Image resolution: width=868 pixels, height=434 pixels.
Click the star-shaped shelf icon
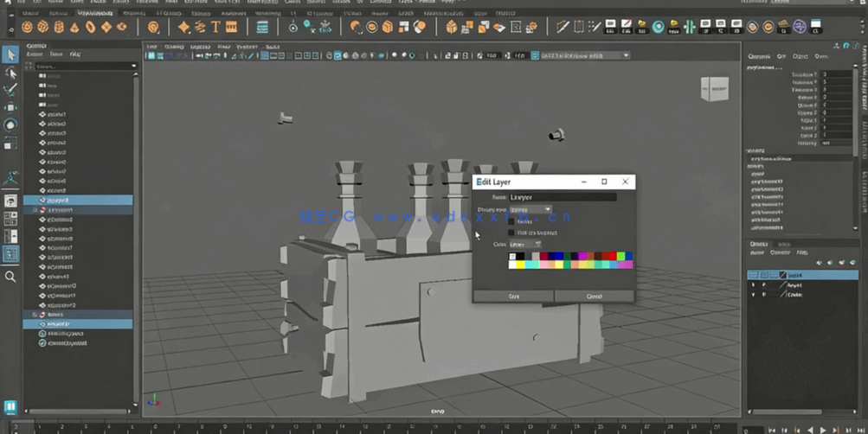(x=183, y=28)
